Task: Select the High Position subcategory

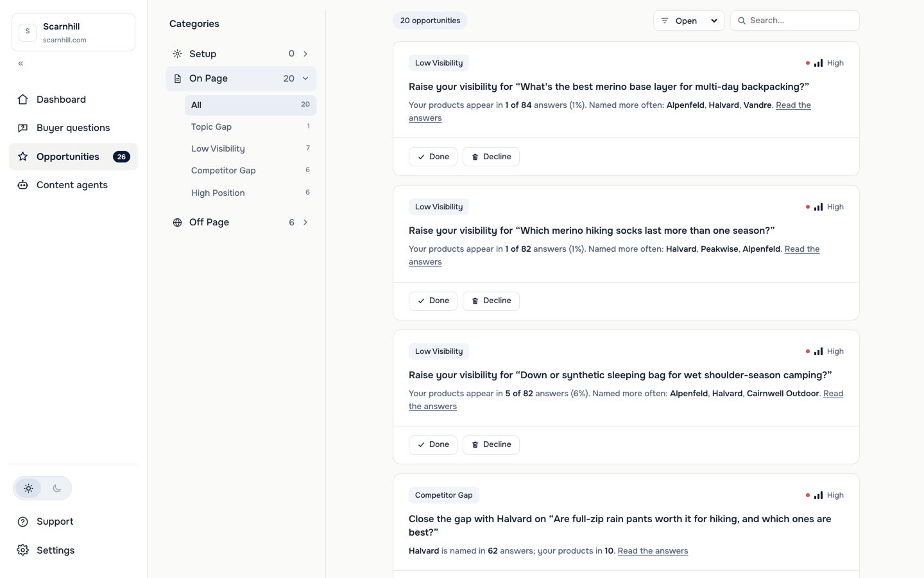Action: click(250, 193)
